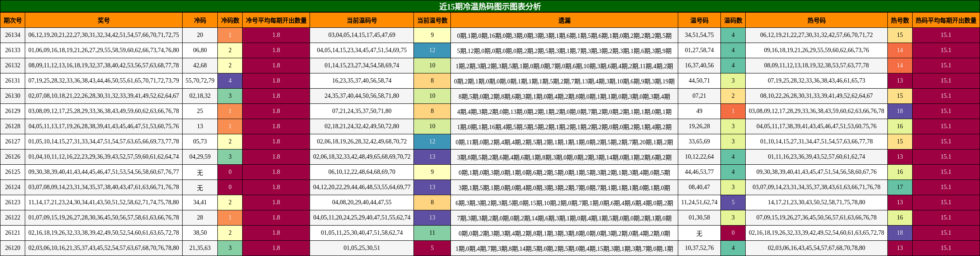The height and width of the screenshot is (256, 980).
Task: Click the 当前温号数 column header
Action: [432, 20]
